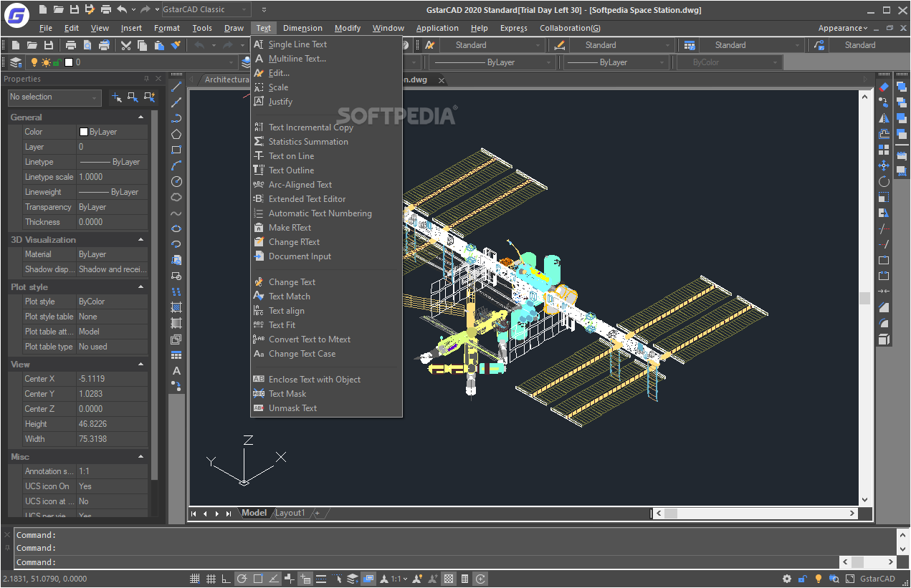Viewport: 911px width, 588px height.
Task: Click the bottom Command input line
Action: tap(426, 562)
